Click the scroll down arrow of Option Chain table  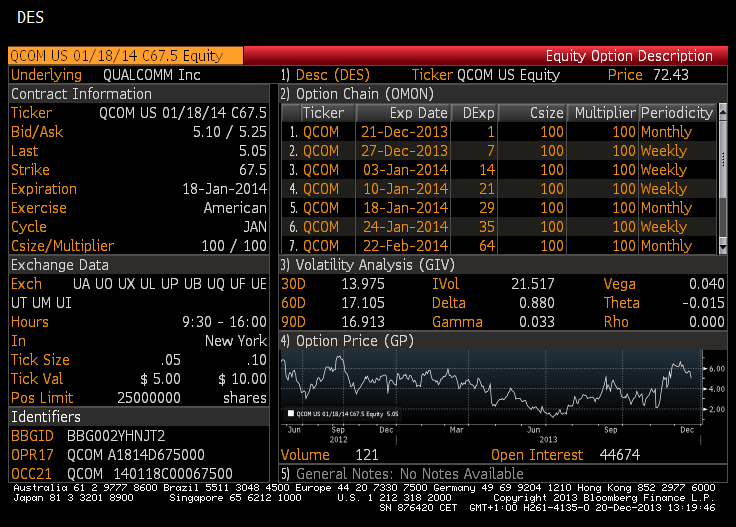click(722, 246)
